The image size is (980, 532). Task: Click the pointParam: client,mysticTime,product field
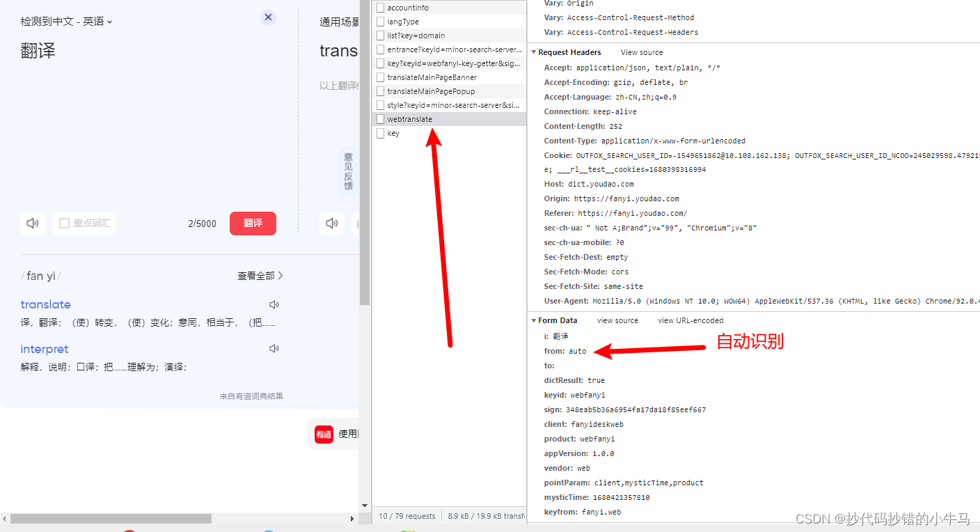[x=624, y=483]
